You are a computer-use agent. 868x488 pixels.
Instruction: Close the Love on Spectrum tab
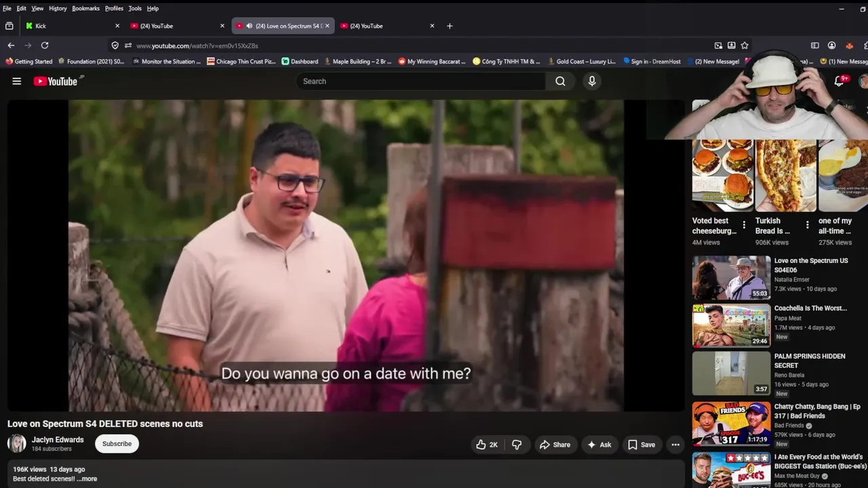click(327, 26)
